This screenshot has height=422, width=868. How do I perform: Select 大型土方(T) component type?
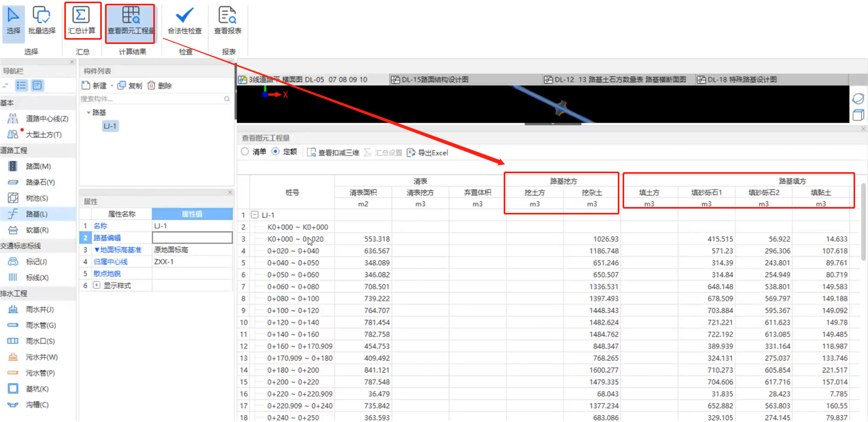click(35, 135)
